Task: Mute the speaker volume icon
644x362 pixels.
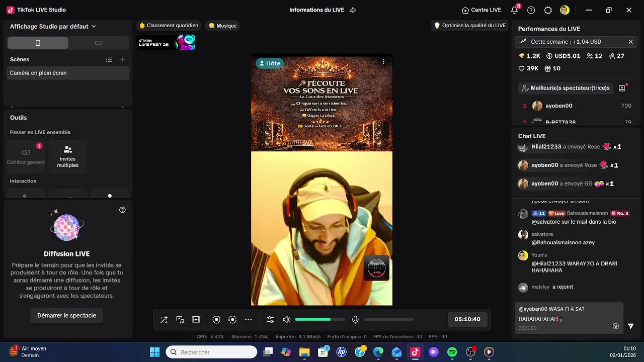Action: [x=287, y=320]
